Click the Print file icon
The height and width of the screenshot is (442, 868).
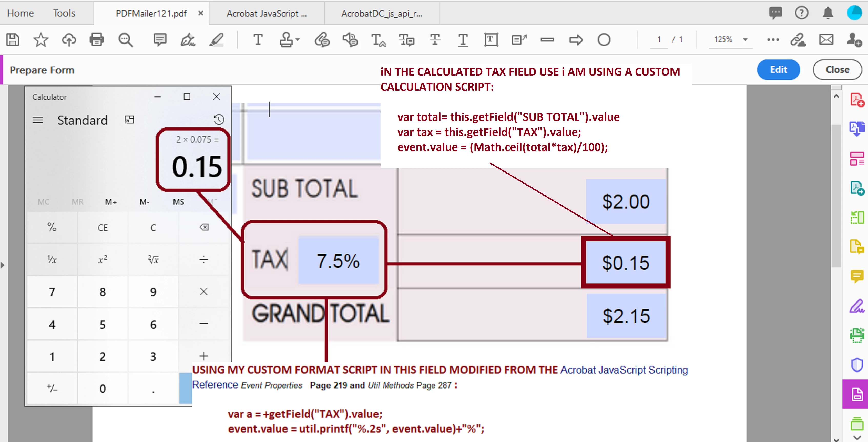(x=97, y=40)
